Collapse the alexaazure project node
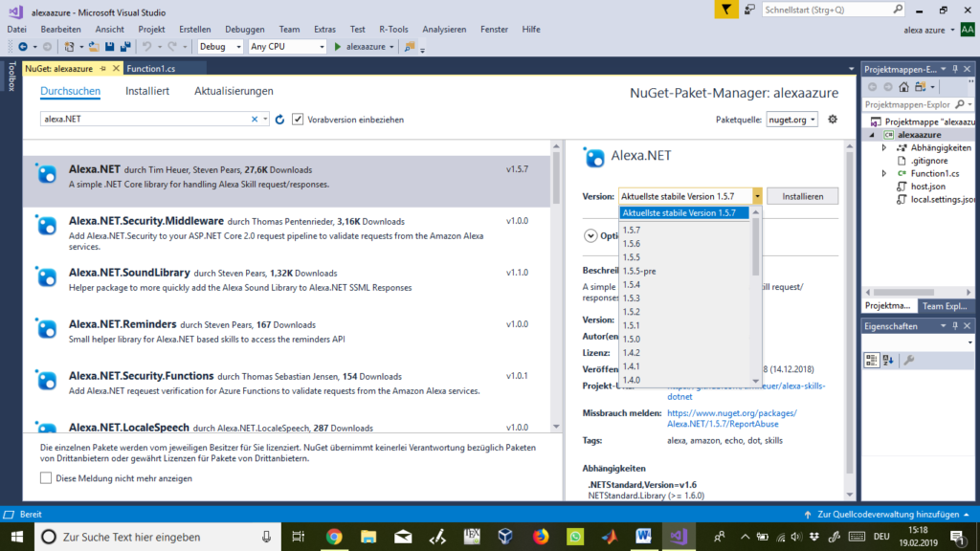Viewport: 980px width, 551px height. point(872,135)
